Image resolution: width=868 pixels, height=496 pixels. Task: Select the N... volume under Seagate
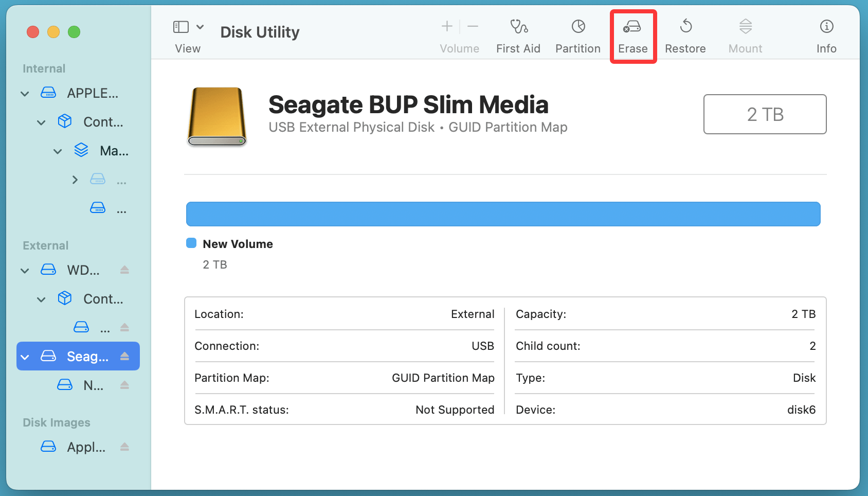tap(93, 385)
